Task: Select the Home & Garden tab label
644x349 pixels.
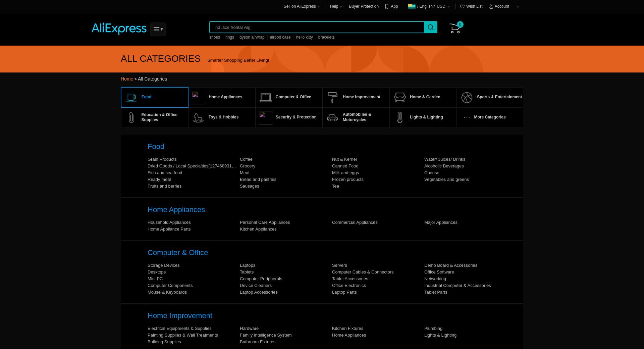Action: pos(425,97)
